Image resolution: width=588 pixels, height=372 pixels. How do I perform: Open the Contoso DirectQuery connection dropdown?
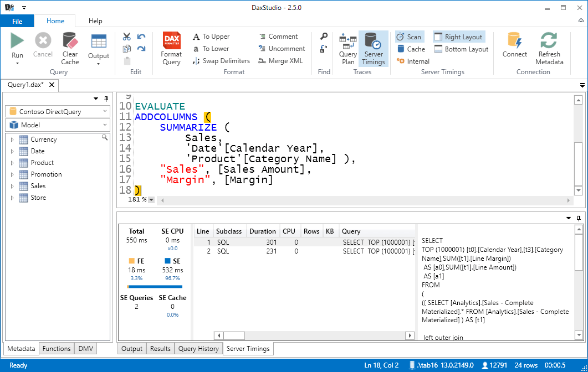tap(57, 111)
